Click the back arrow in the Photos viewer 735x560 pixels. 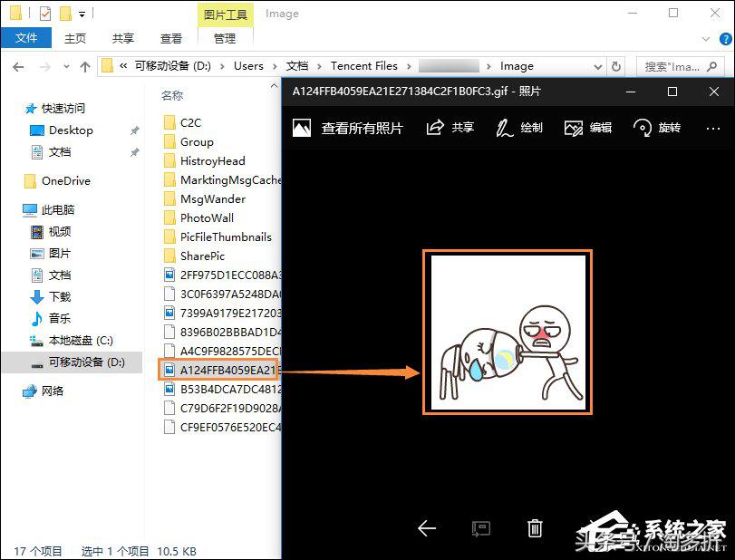tap(426, 528)
